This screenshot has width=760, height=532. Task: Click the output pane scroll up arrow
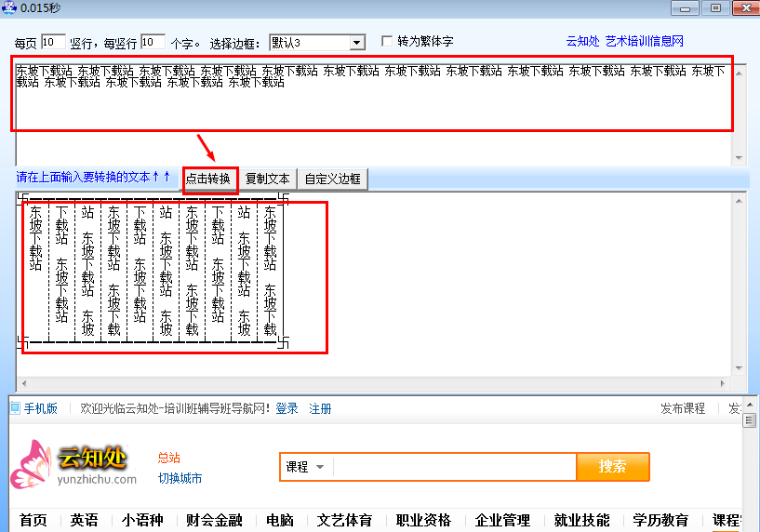click(x=739, y=201)
